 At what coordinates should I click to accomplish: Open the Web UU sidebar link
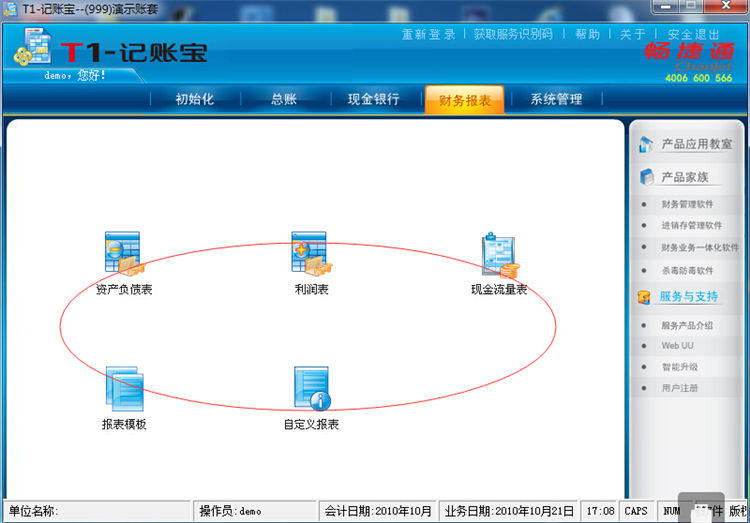coord(677,345)
